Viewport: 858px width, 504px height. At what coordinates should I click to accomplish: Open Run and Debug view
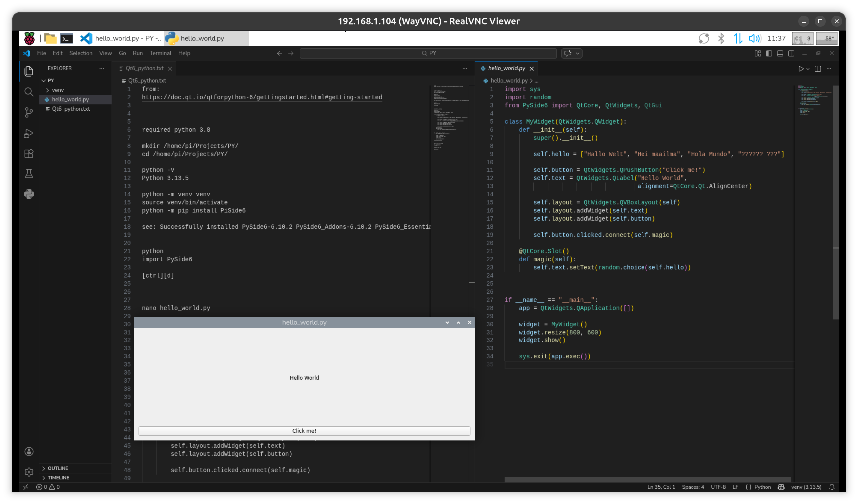(29, 134)
